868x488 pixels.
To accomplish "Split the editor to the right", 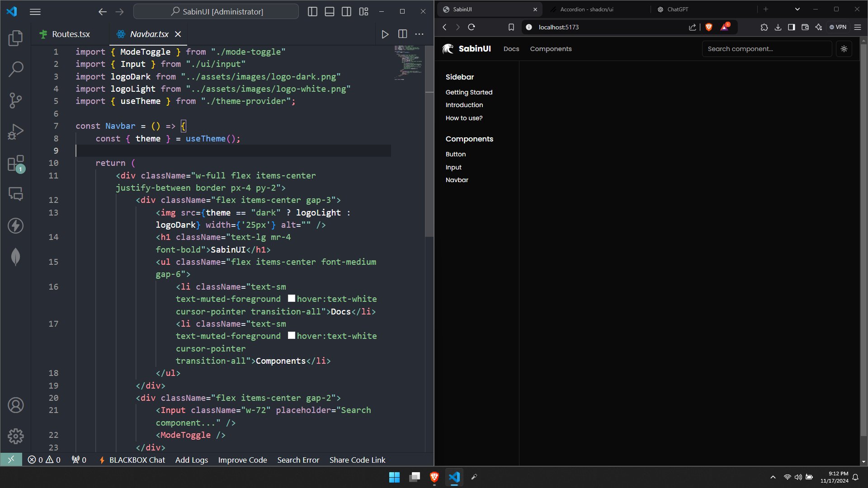I will (402, 34).
